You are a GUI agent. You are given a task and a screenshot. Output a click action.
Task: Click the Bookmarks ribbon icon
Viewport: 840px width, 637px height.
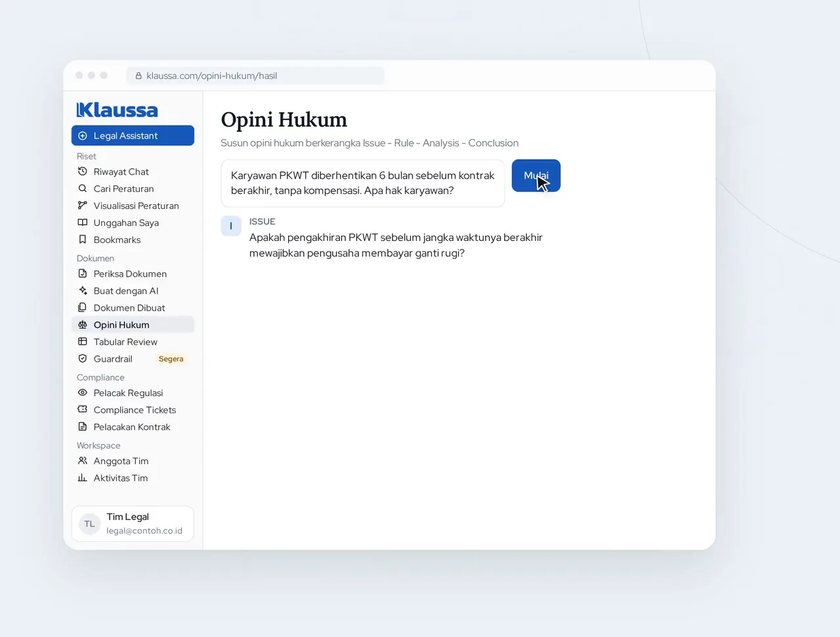[x=83, y=240]
